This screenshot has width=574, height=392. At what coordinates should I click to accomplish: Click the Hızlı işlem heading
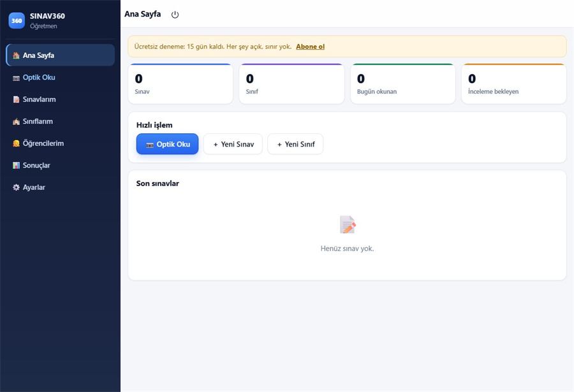pyautogui.click(x=154, y=125)
